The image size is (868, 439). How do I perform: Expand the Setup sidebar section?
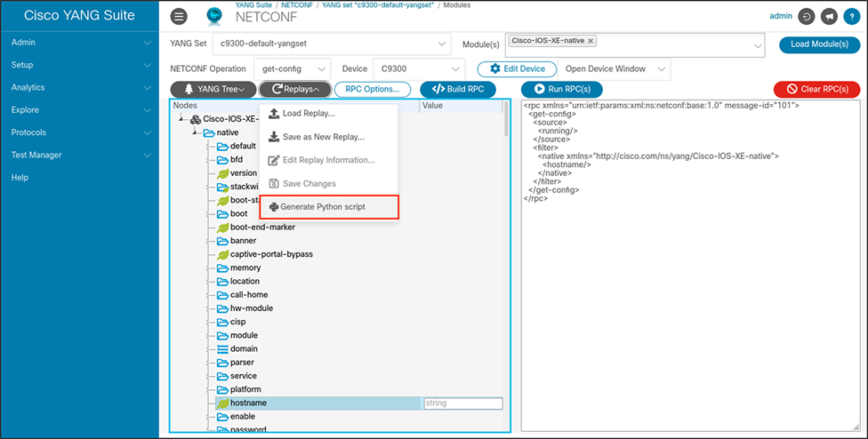80,65
